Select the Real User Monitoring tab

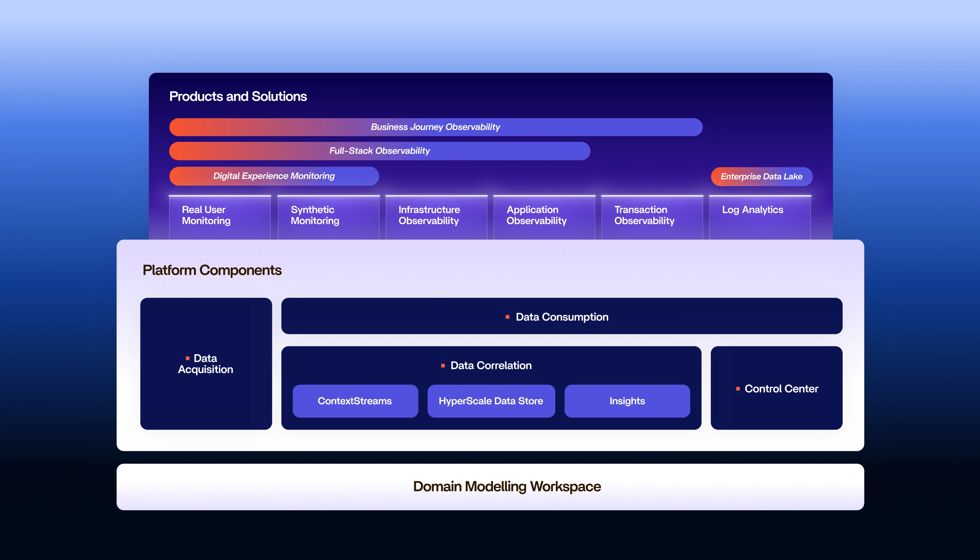pos(220,216)
